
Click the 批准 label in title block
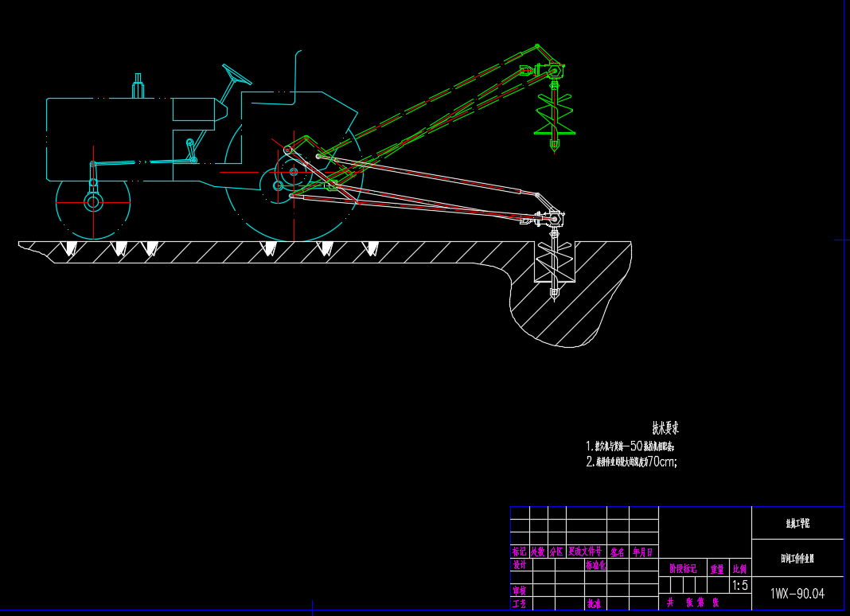[594, 603]
